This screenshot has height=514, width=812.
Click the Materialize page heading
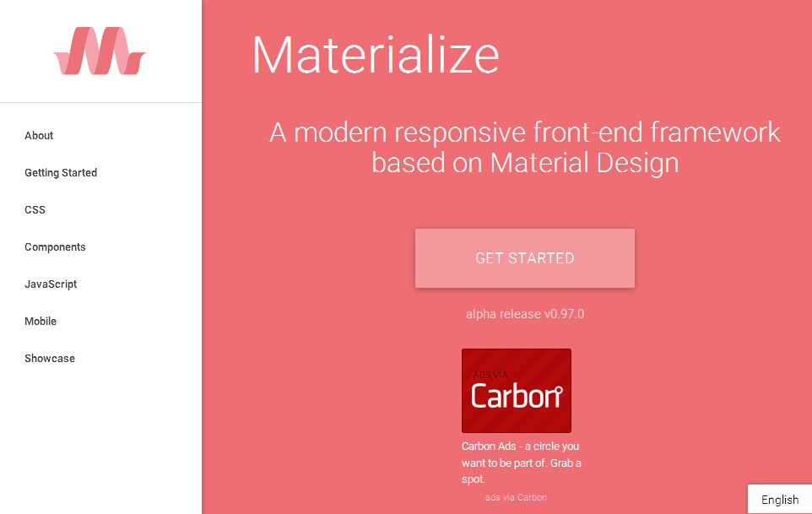point(376,54)
